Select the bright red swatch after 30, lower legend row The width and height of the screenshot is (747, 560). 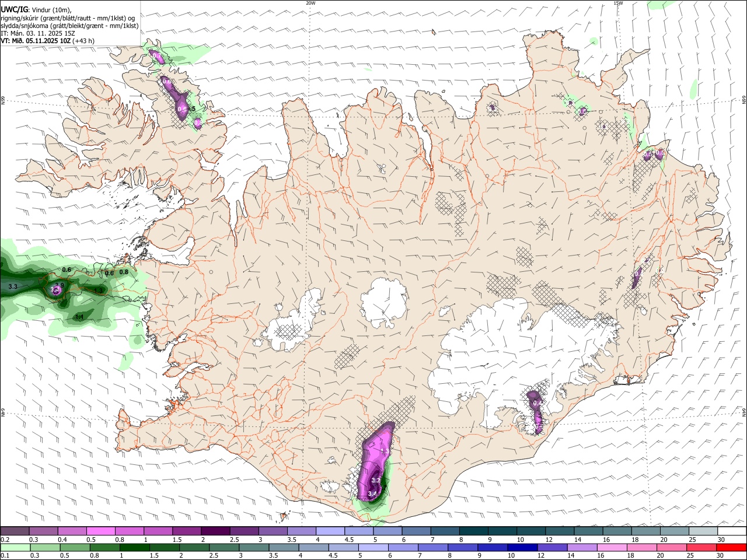point(732,547)
